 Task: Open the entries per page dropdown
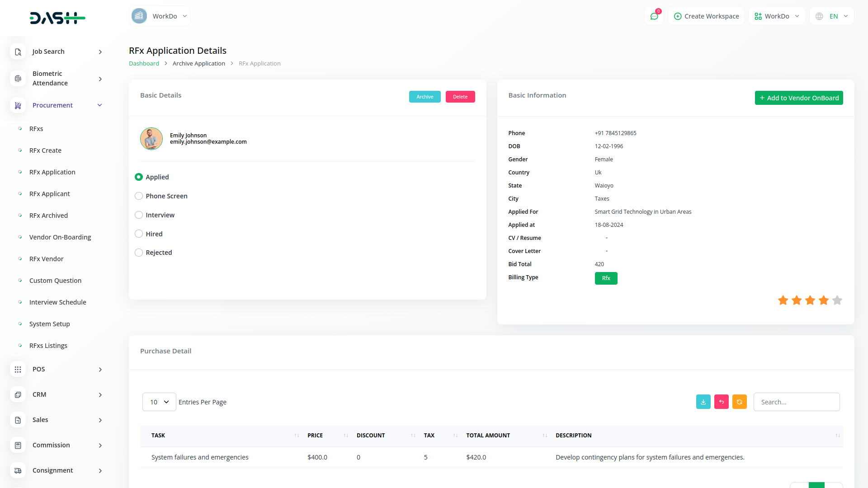tap(159, 402)
